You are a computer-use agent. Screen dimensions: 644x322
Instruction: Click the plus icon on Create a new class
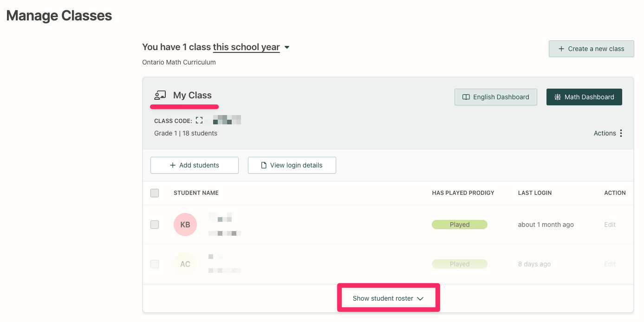562,48
